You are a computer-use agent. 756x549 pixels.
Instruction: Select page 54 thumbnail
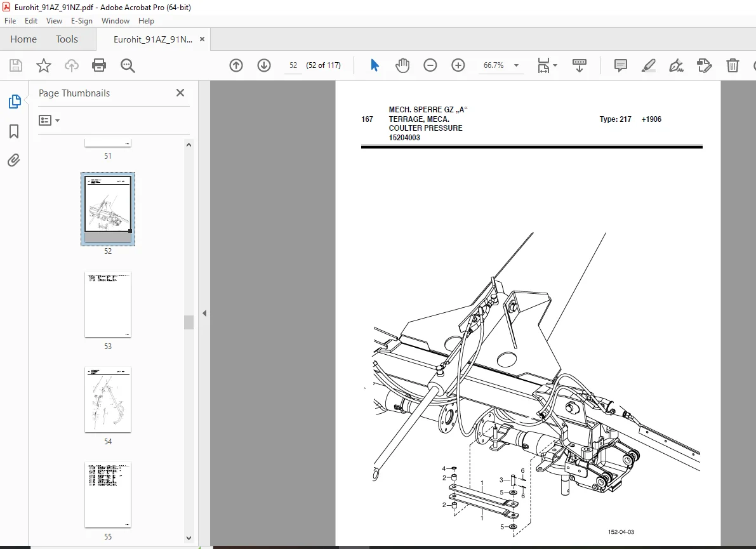108,400
